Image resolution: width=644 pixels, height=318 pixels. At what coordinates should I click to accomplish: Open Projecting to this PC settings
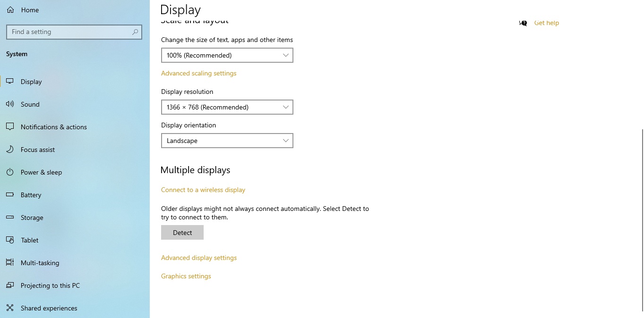pos(50,285)
